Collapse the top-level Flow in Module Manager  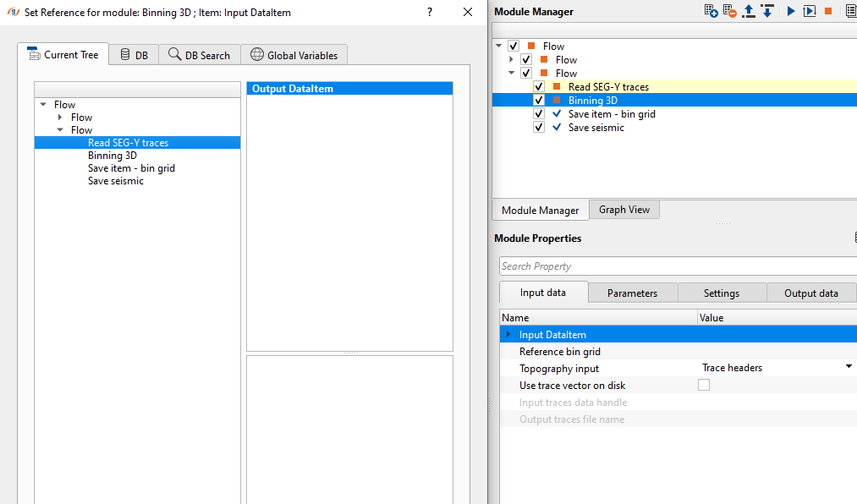(x=499, y=47)
